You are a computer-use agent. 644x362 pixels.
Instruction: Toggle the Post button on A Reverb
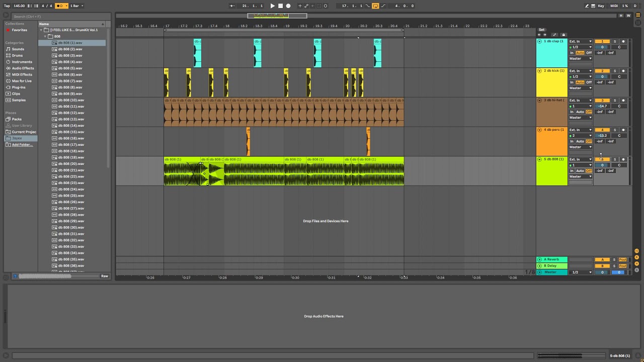click(x=623, y=259)
